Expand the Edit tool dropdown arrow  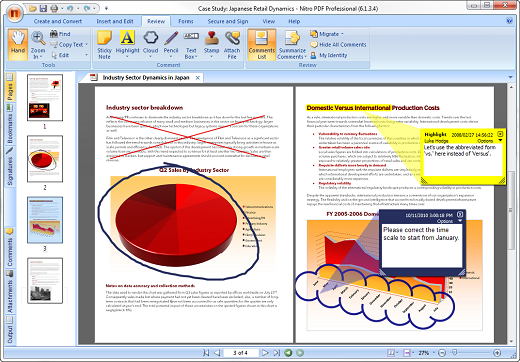pyautogui.click(x=86, y=55)
